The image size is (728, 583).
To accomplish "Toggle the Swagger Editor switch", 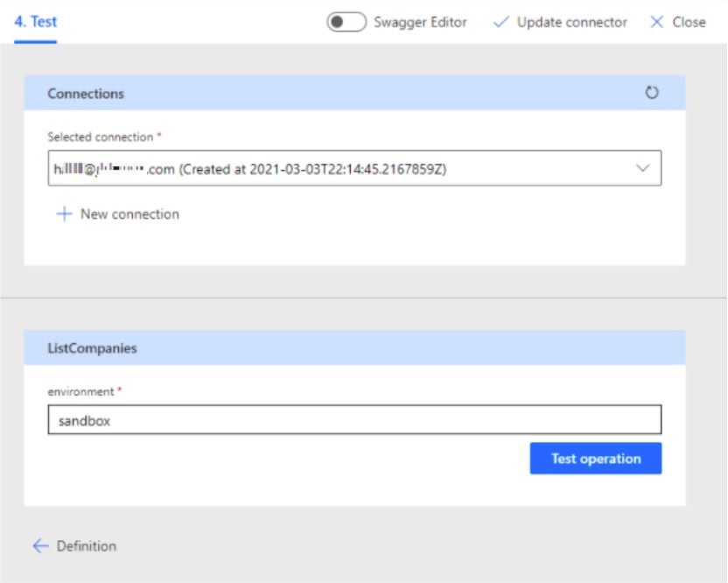I will [346, 23].
